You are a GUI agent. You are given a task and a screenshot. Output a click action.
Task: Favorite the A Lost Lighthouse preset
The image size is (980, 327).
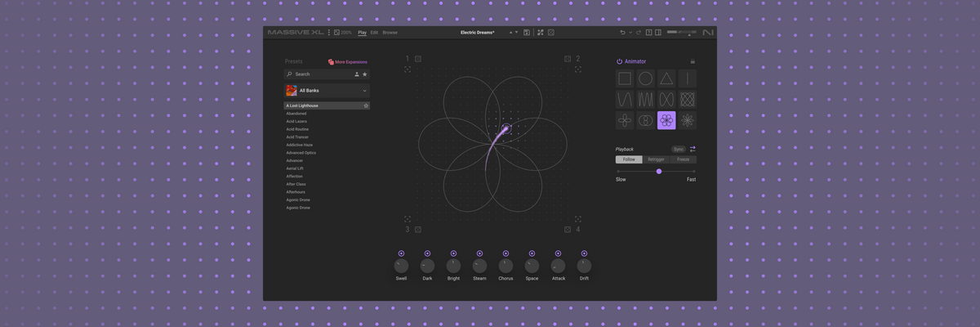(366, 105)
